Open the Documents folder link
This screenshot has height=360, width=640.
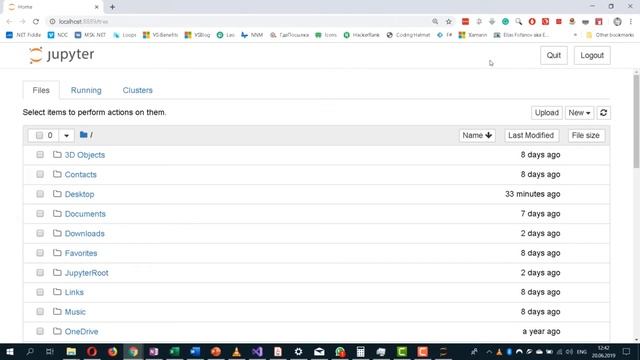click(85, 214)
